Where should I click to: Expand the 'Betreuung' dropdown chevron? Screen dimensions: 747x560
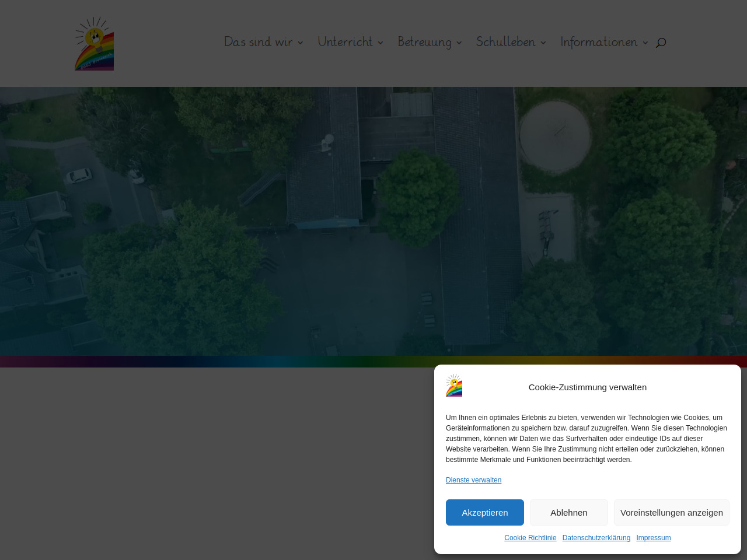459,43
